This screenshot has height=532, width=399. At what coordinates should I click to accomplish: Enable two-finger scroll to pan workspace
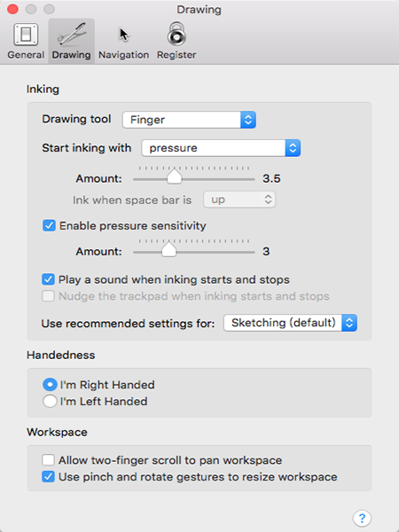[x=48, y=460]
